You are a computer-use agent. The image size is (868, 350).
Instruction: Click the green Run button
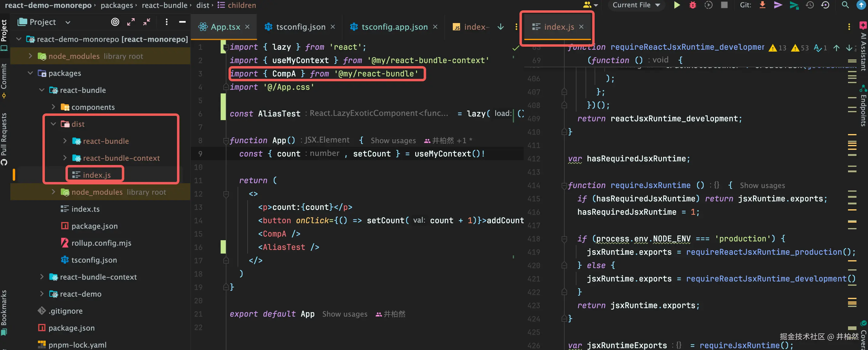point(676,5)
